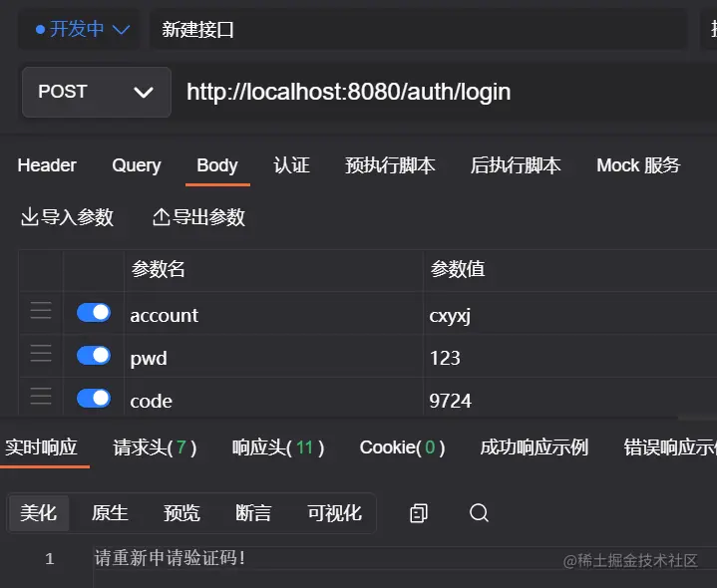
Task: Open the Mock 服务 tab
Action: [638, 165]
